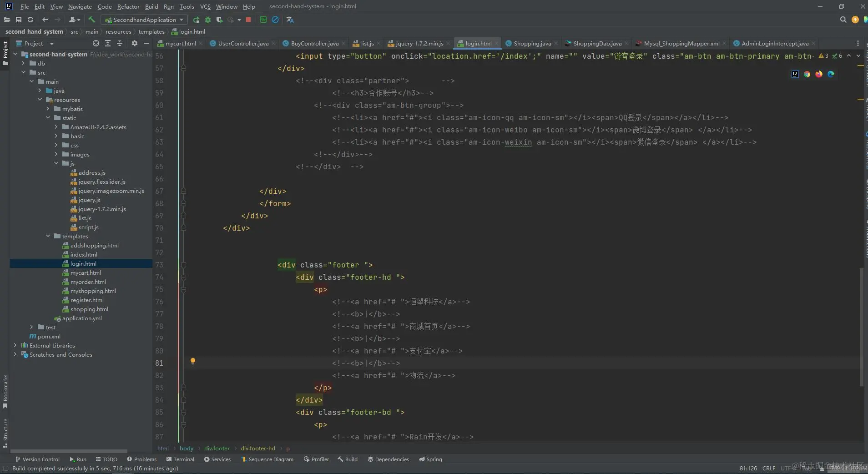Open built-in IntelliJ preview icon
868x474 pixels.
tap(795, 74)
